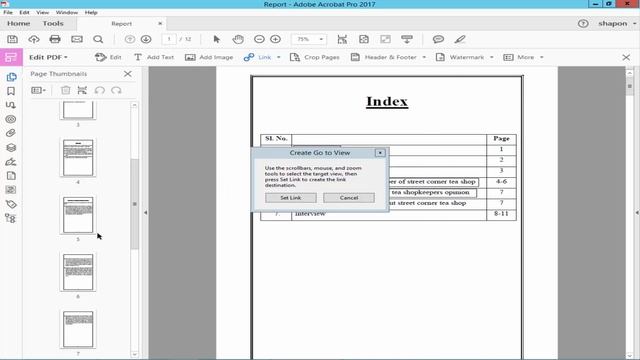The image size is (640, 360).
Task: Click the Edit tool in Edit PDF bar
Action: click(108, 57)
